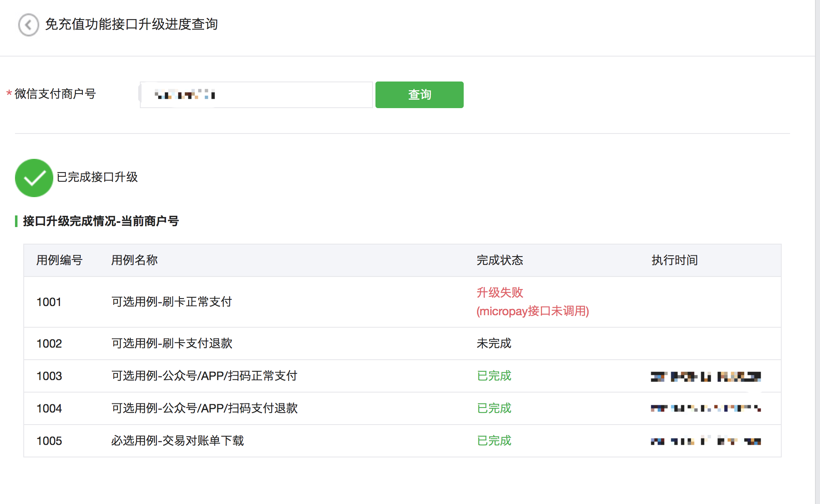The image size is (820, 504).
Task: Select 可选用例-刷卡正常支付 cell
Action: (x=171, y=301)
